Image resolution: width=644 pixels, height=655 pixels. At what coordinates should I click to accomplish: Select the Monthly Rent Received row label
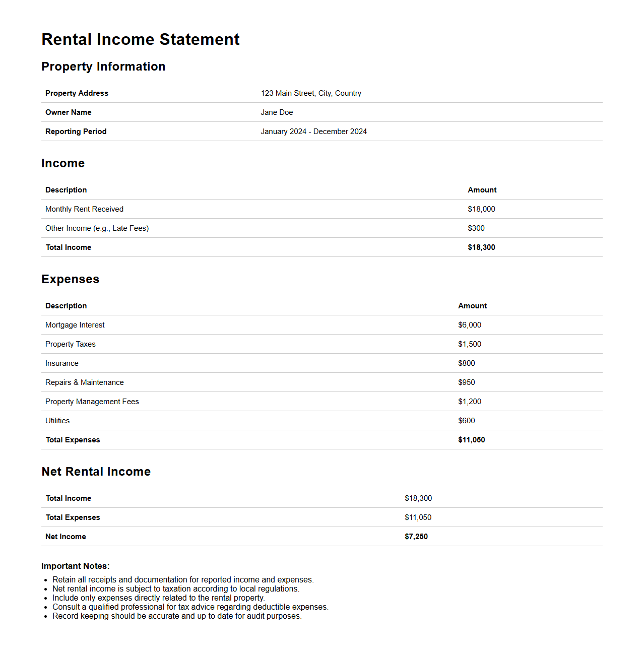coord(84,209)
